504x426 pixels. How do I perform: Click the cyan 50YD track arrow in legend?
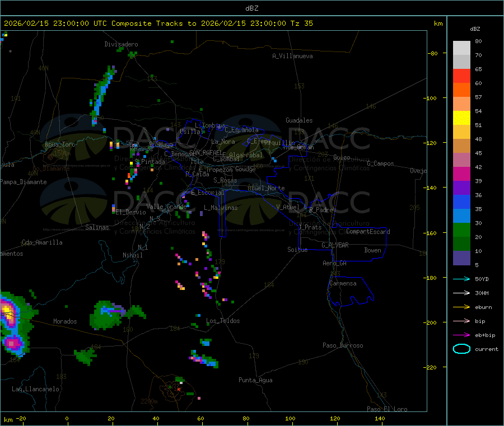[461, 279]
